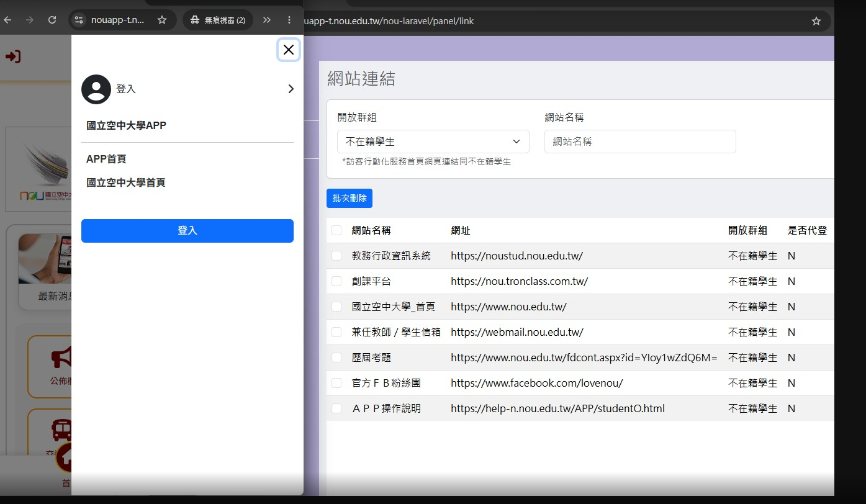Close the side menu with X
Viewport: 866px width, 504px height.
tap(289, 50)
